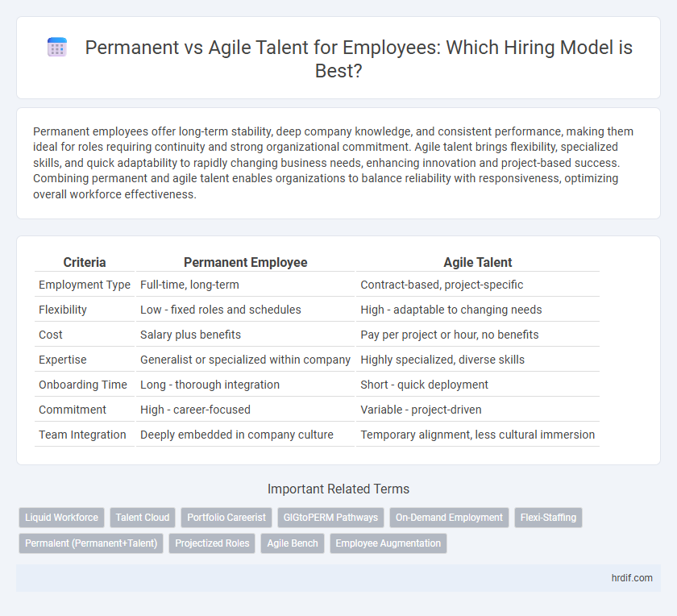Click the 'Contract-based, project-specific' cell

coord(477,285)
